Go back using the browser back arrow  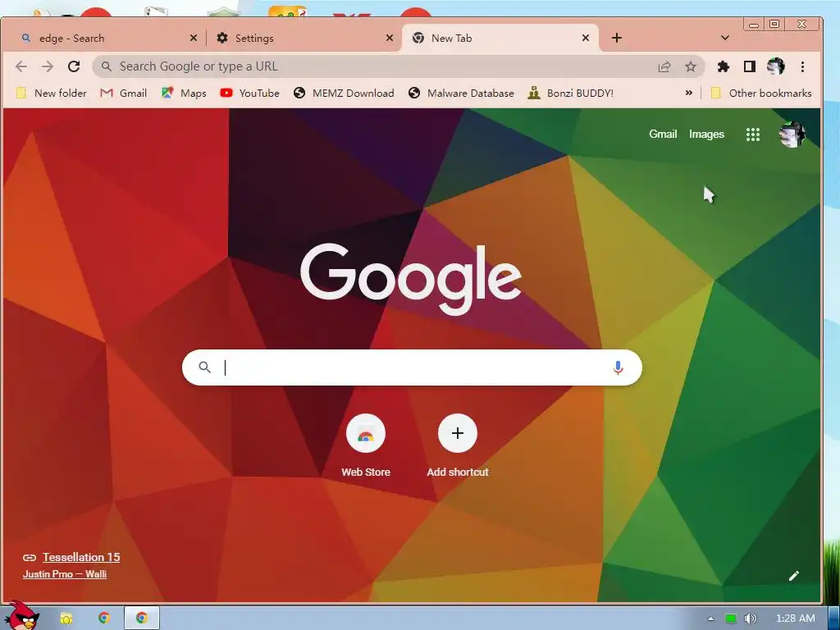pyautogui.click(x=21, y=66)
